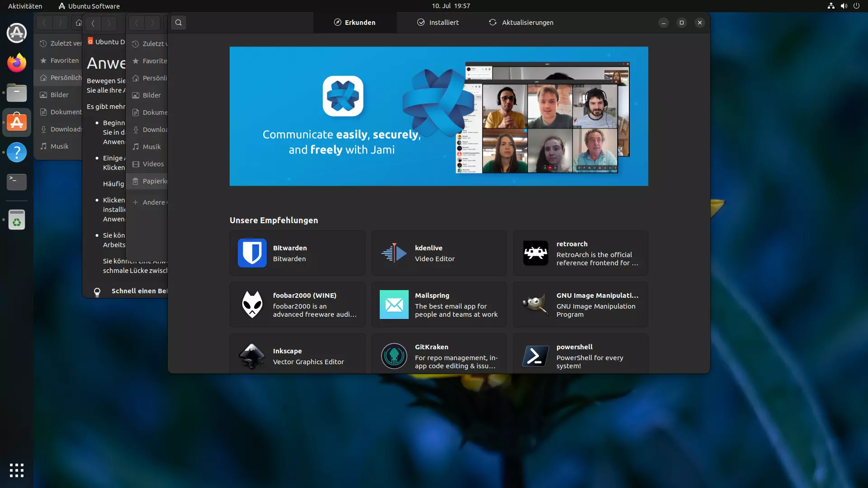868x488 pixels.
Task: Click the retroarch title text
Action: pos(572,244)
